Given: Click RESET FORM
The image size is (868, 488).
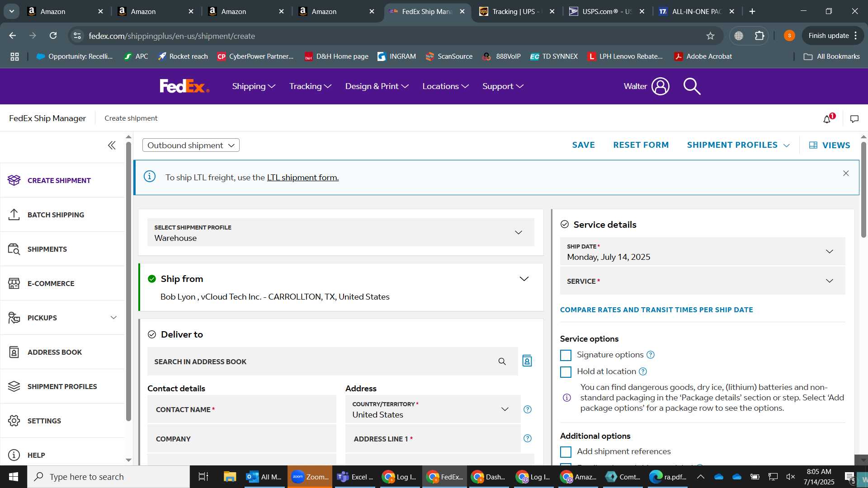Looking at the screenshot, I should 641,145.
